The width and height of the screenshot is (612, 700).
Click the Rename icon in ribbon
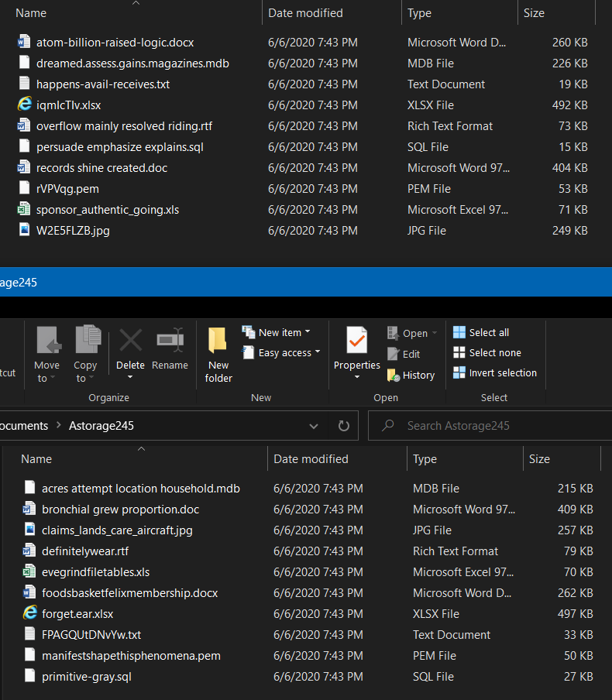tap(170, 340)
